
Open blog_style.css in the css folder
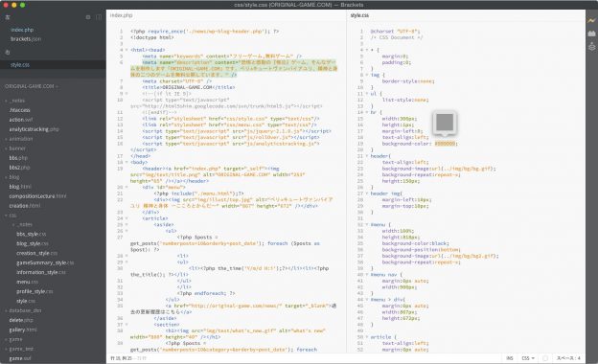click(33, 243)
